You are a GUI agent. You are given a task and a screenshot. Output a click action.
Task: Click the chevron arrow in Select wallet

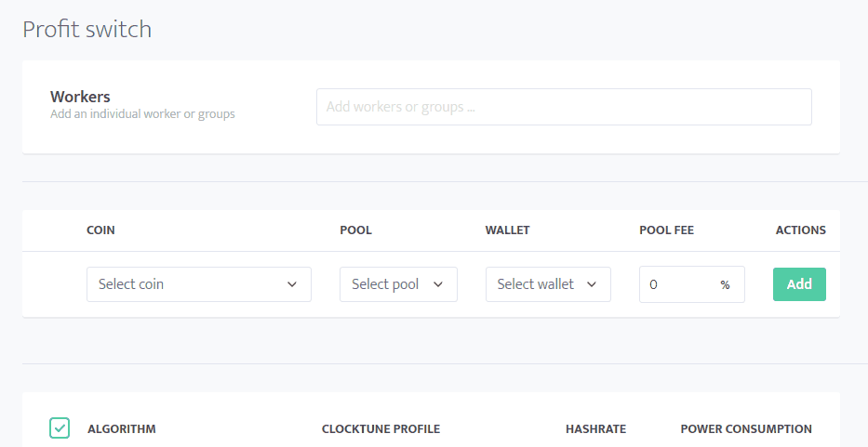591,284
